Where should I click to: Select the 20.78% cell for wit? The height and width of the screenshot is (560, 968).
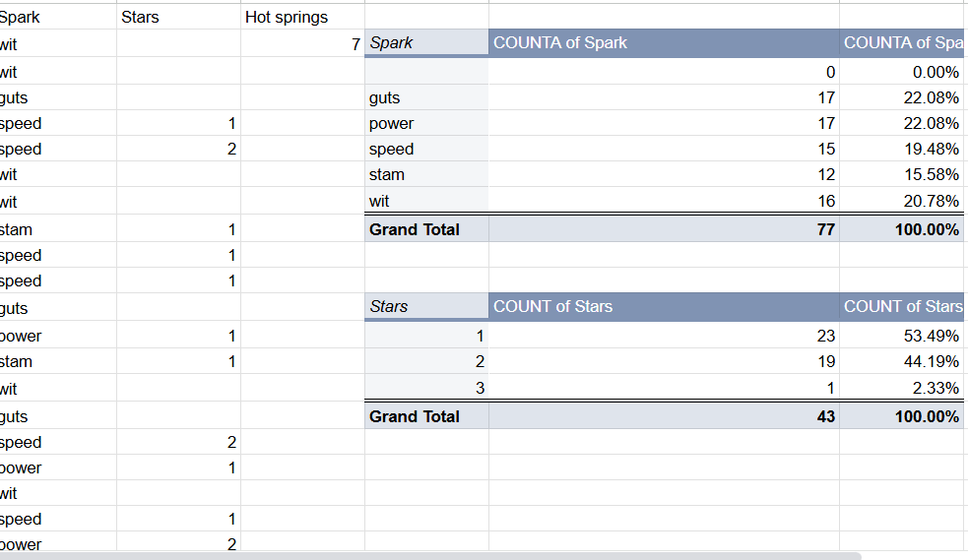coord(901,201)
